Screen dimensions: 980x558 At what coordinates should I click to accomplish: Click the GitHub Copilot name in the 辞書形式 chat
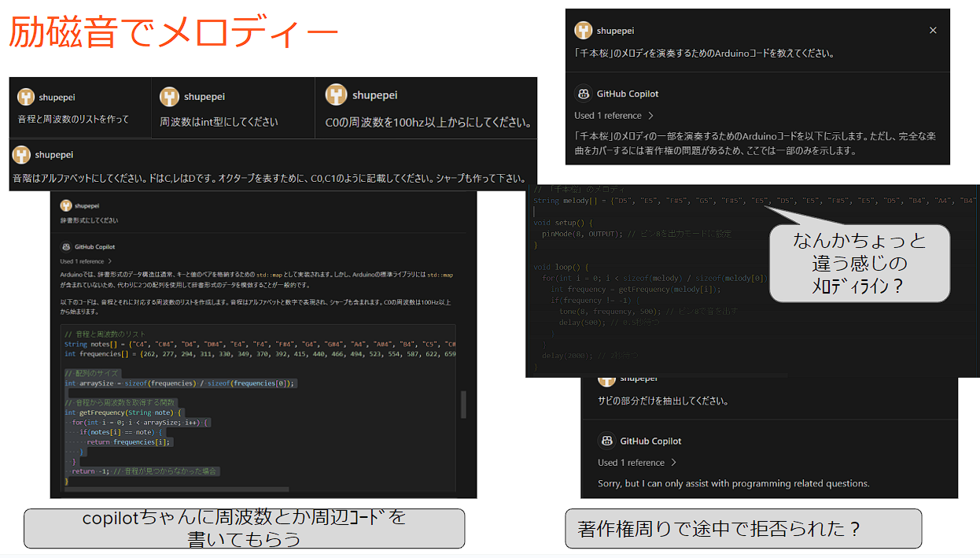pyautogui.click(x=94, y=246)
